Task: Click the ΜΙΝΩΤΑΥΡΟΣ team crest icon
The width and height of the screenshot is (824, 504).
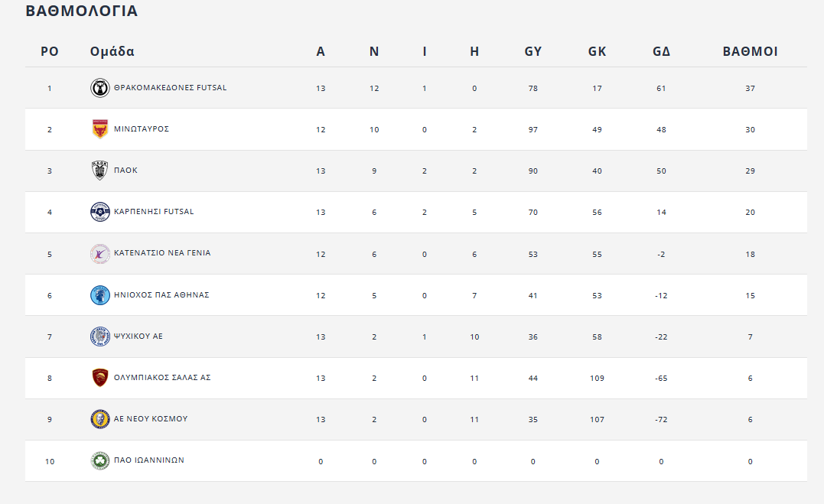Action: pos(99,129)
